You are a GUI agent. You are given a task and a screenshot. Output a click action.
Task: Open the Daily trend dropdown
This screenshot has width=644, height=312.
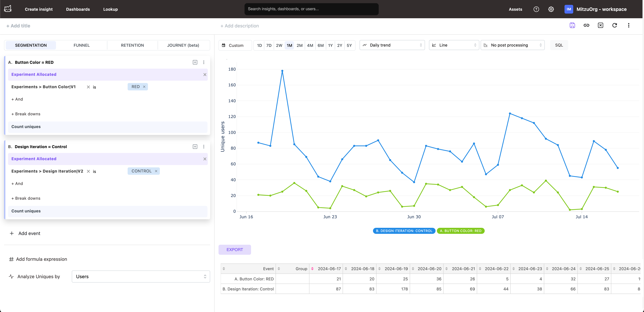(x=392, y=45)
